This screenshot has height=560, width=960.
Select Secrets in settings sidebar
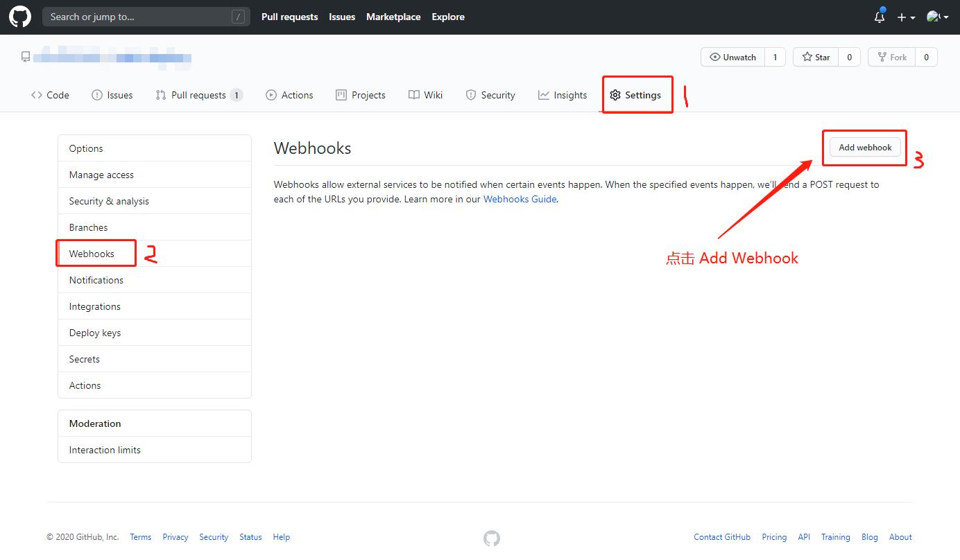coord(155,359)
